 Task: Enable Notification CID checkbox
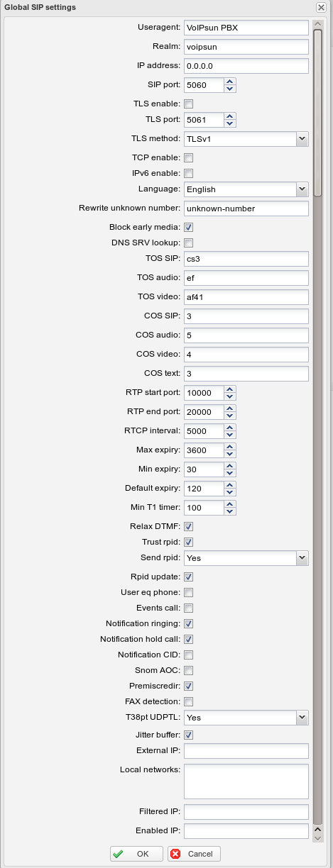coord(189,655)
